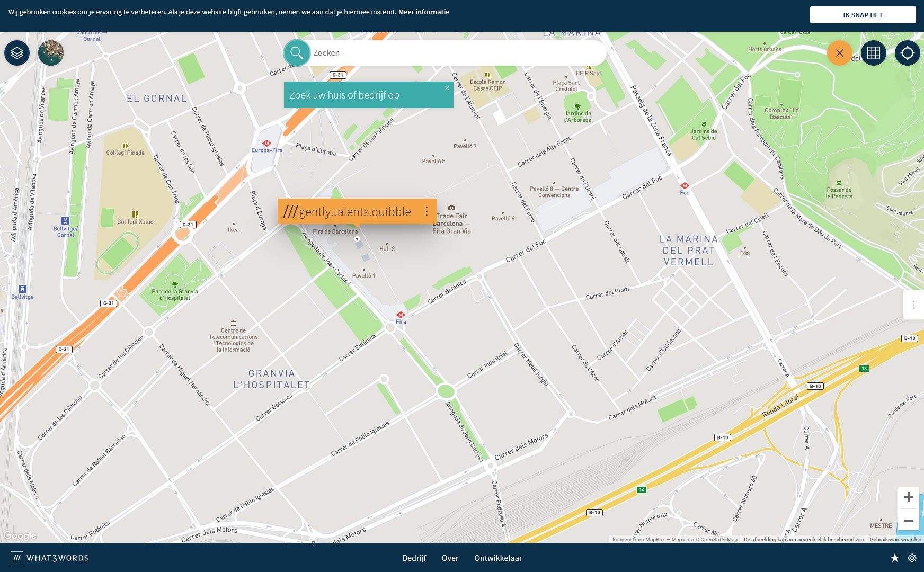Open the Bedrijf footer link
The width and height of the screenshot is (924, 572).
[414, 558]
